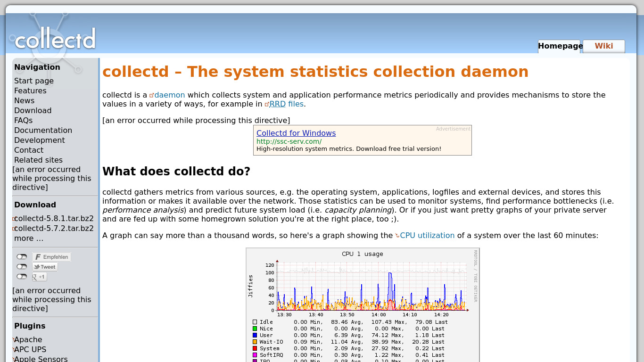This screenshot has height=362, width=644.
Task: Follow the daemon link
Action: pos(170,95)
